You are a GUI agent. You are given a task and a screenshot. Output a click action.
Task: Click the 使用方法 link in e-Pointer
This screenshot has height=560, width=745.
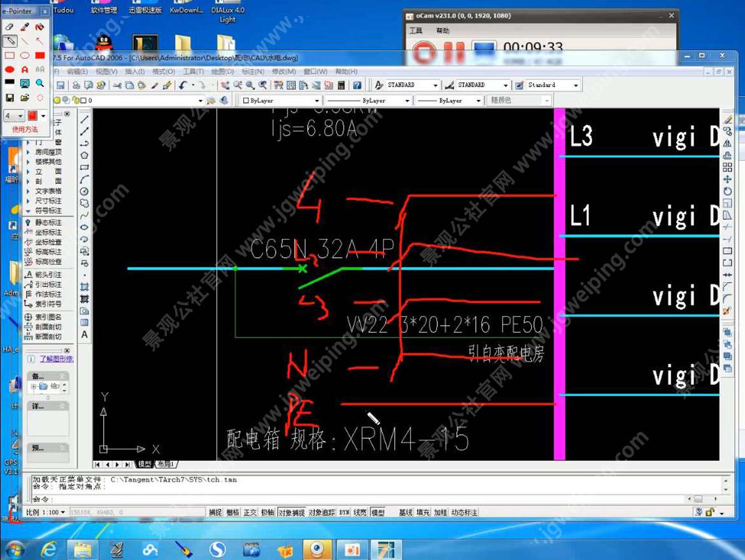point(25,129)
